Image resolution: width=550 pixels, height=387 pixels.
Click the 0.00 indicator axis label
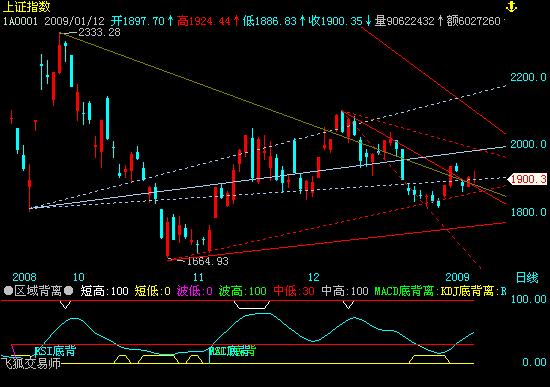coord(534,362)
